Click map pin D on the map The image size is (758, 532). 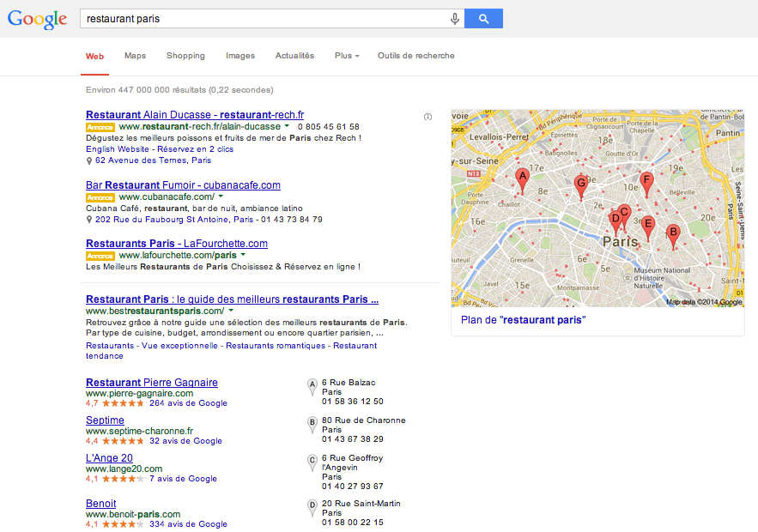(x=615, y=223)
